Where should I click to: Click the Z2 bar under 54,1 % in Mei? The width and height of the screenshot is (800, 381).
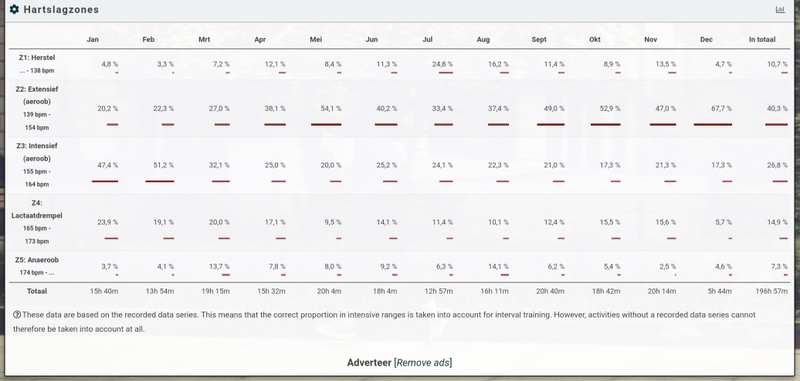(x=326, y=124)
